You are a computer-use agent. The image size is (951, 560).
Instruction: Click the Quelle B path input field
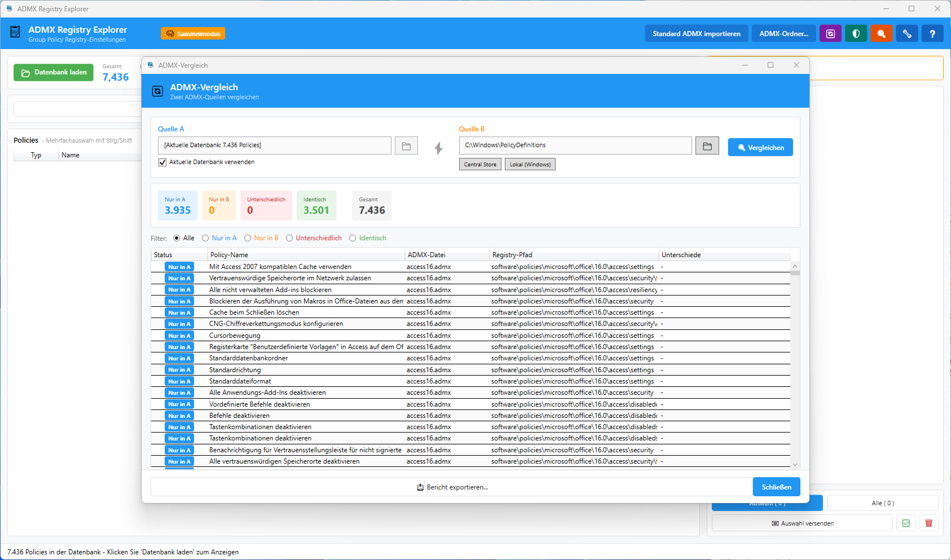coord(575,145)
